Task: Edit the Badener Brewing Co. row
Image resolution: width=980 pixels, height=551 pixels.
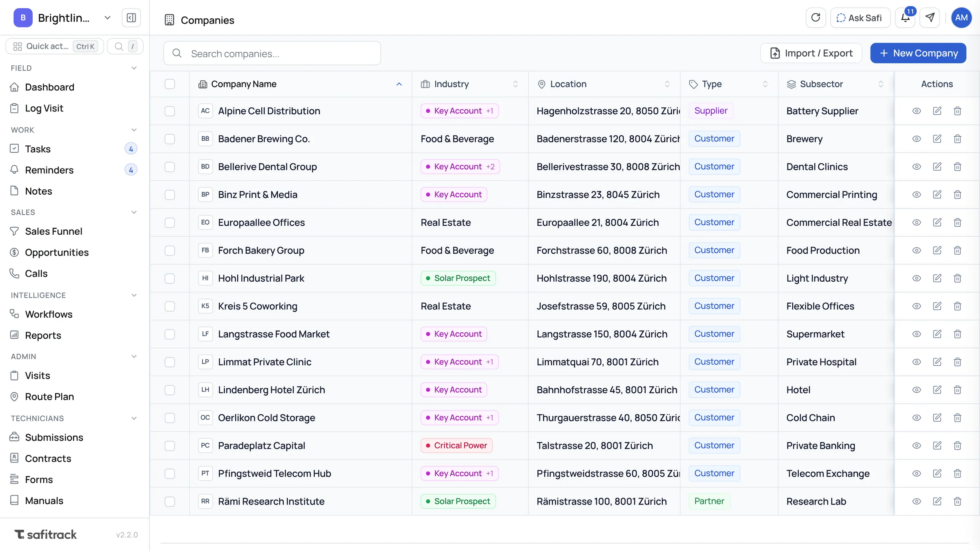Action: click(937, 139)
